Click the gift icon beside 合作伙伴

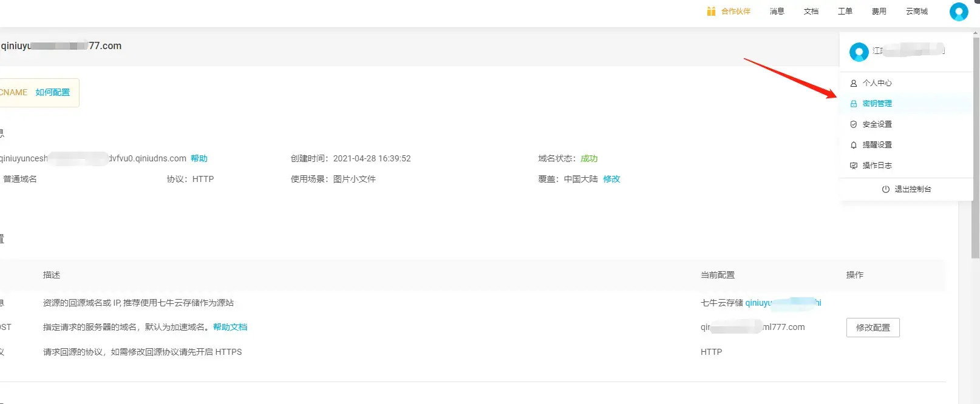711,12
